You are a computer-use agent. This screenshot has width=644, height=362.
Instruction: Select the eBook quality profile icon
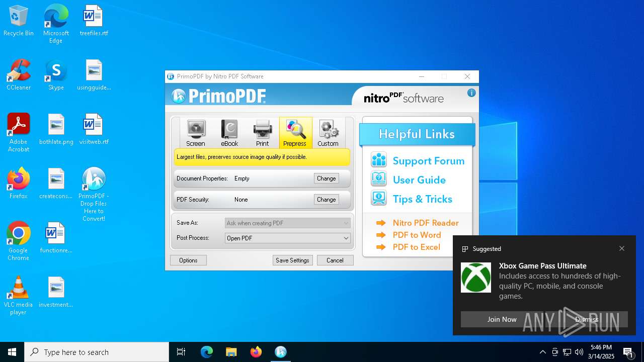[229, 133]
